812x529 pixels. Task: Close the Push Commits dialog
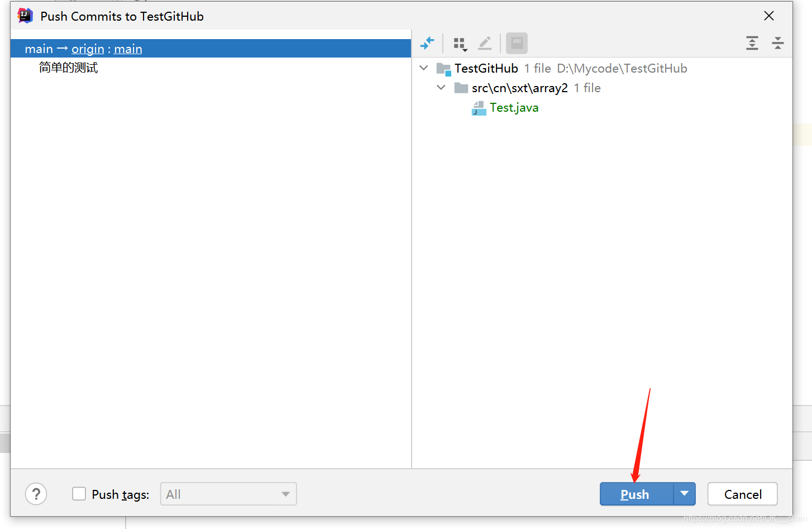click(x=769, y=16)
